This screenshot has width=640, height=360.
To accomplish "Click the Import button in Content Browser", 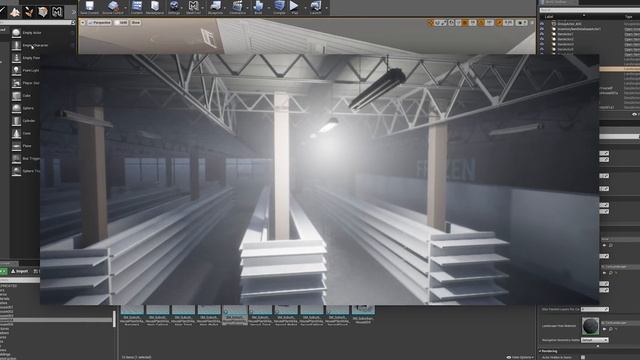I will point(20,271).
